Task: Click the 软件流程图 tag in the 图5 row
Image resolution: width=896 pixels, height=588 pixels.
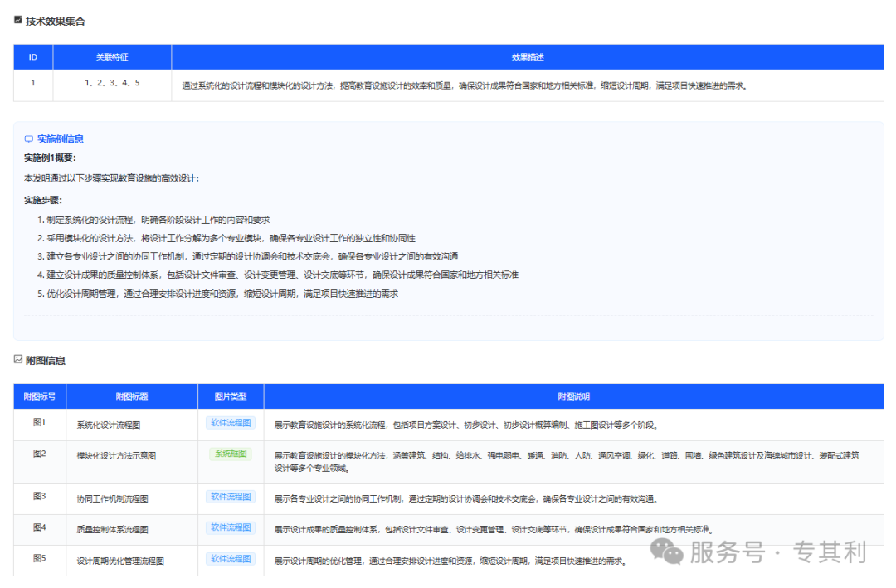Action: tap(231, 559)
